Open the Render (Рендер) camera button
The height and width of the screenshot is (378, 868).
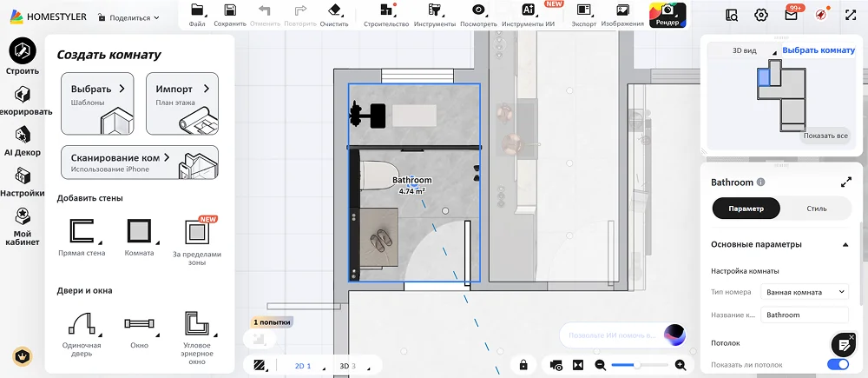(667, 14)
